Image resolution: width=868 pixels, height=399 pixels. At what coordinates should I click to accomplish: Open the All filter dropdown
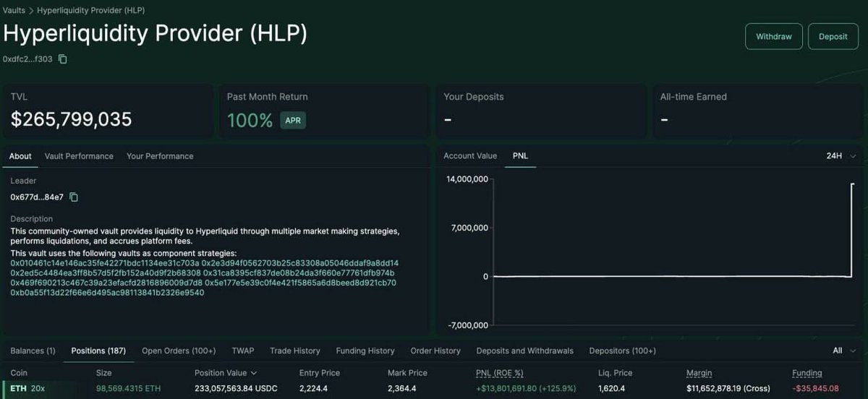tap(844, 351)
